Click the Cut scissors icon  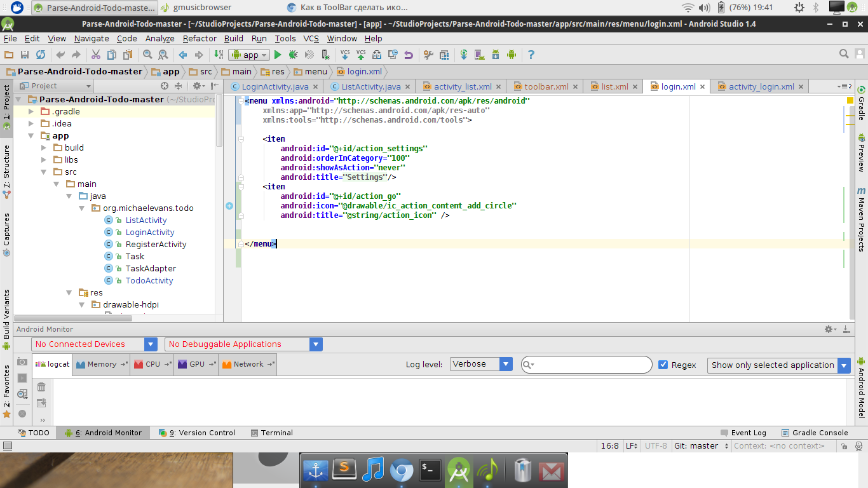[x=96, y=55]
